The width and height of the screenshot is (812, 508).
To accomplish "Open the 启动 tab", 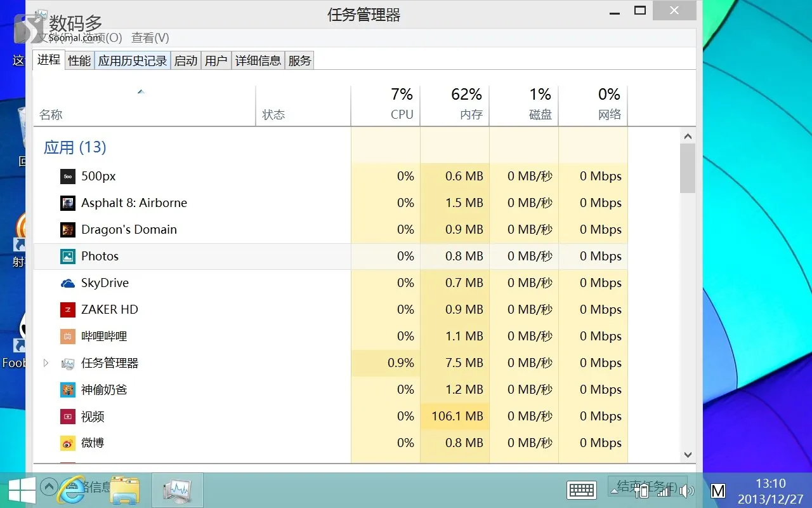I will [186, 61].
